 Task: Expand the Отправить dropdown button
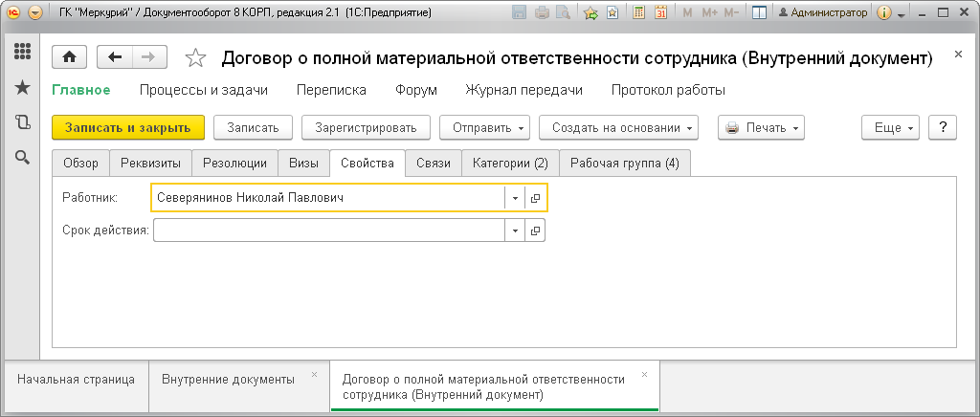click(x=484, y=127)
